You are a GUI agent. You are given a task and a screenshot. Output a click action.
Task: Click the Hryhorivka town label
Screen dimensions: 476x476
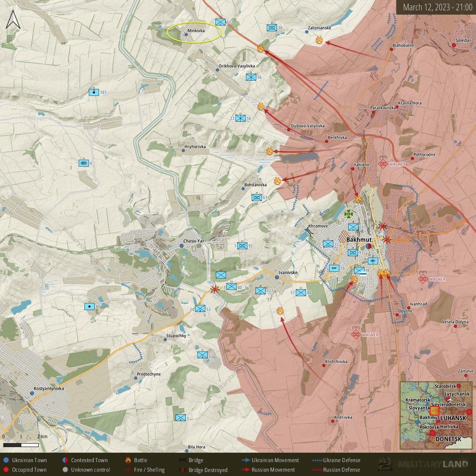point(195,146)
